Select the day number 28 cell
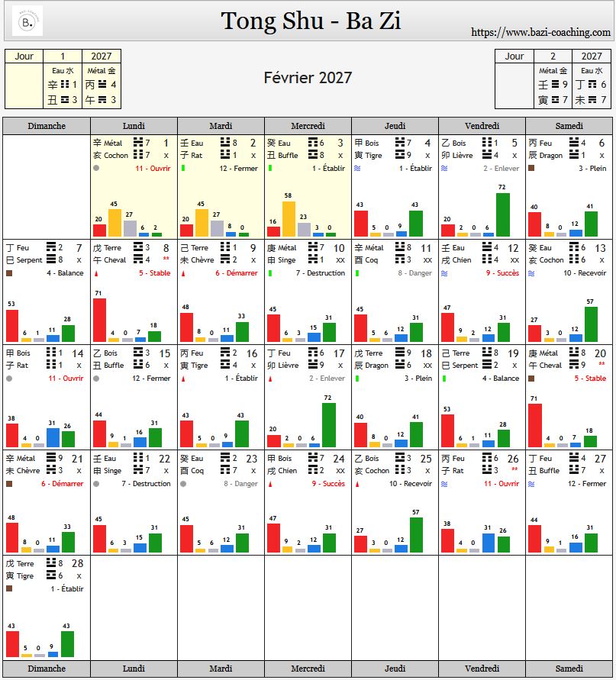This screenshot has height=680, width=616. pyautogui.click(x=77, y=563)
